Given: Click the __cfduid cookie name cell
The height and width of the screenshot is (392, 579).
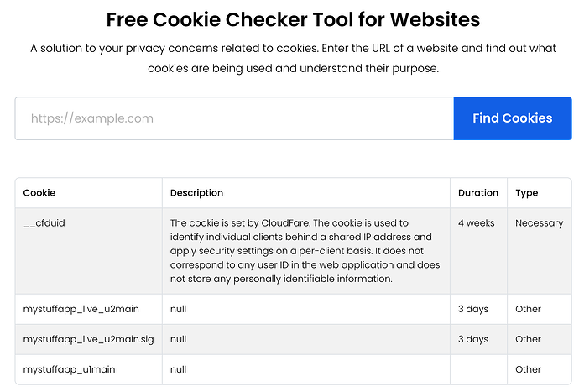Looking at the screenshot, I should tap(44, 223).
